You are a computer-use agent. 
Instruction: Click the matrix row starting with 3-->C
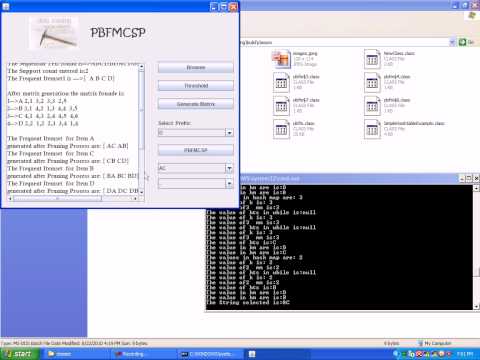43,116
